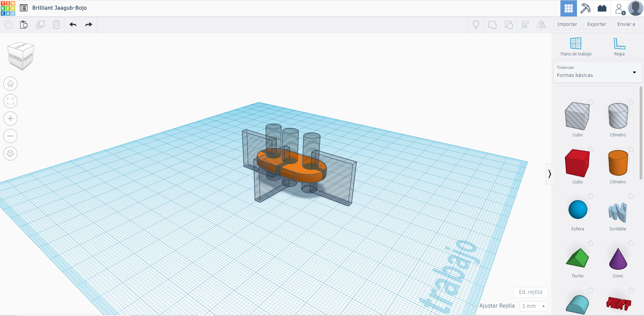
Task: Favorite the Techo with star
Action: pos(591,243)
